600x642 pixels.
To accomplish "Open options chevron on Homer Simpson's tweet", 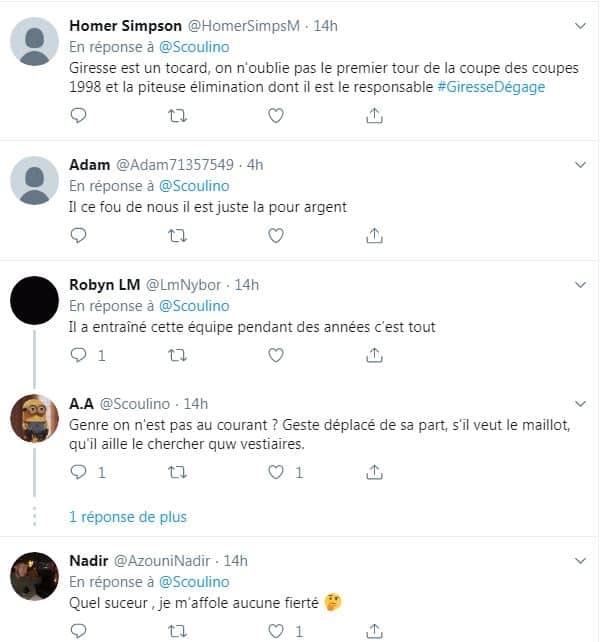I will 580,26.
